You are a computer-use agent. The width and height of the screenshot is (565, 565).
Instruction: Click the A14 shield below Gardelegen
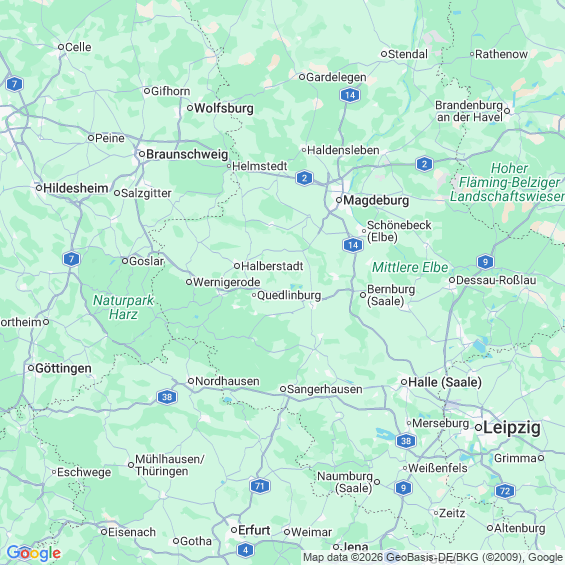[350, 95]
